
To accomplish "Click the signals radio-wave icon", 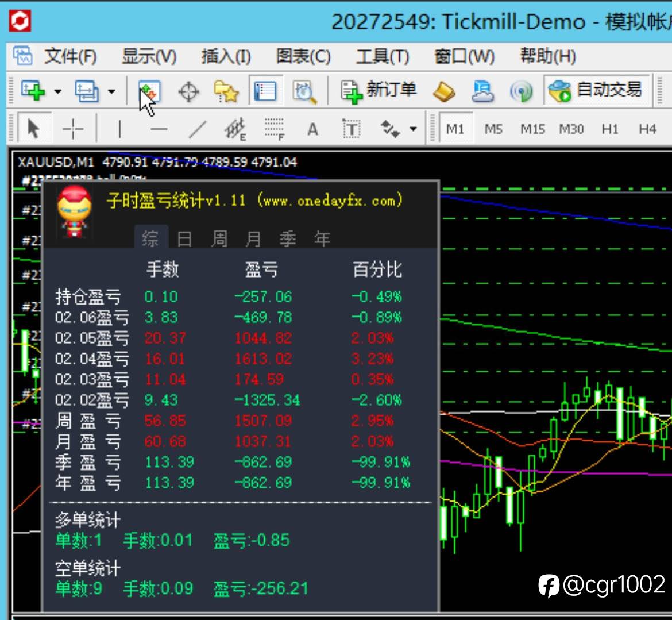I will pos(521,92).
